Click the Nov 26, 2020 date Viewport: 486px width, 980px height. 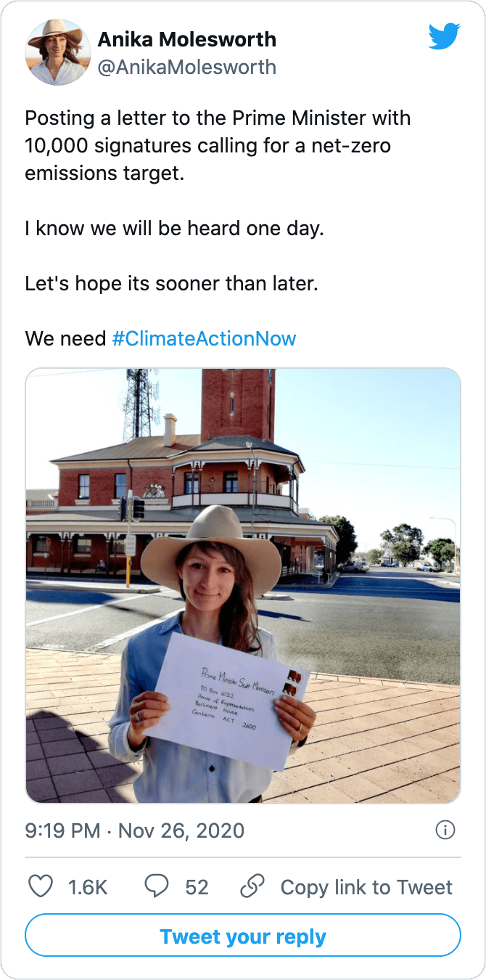pos(181,830)
